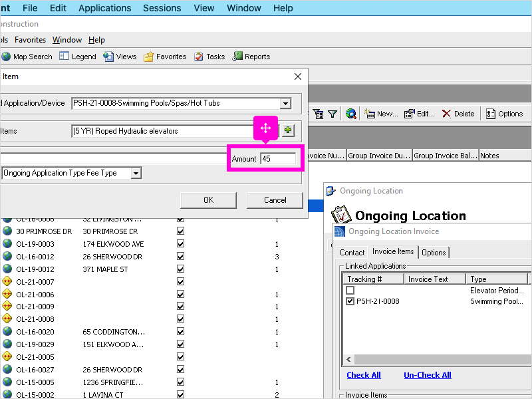532x399 pixels.
Task: Open the inner Window menu
Action: click(x=67, y=40)
